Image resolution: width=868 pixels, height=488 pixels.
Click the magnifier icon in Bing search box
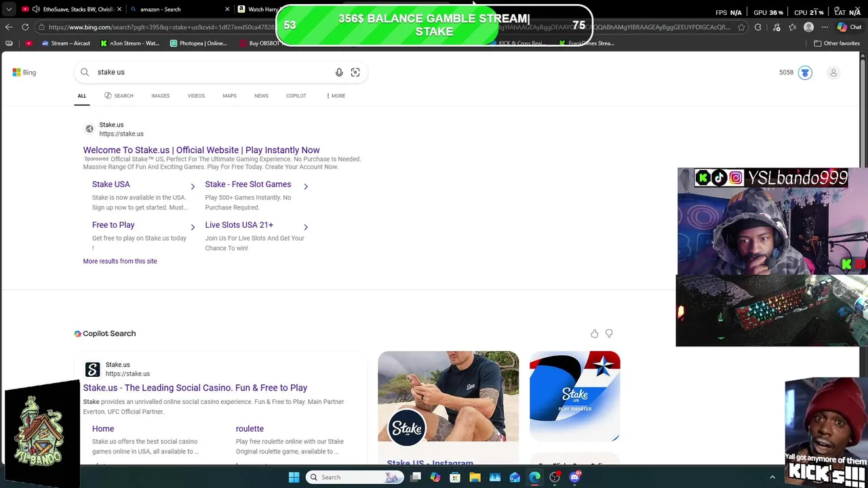pos(85,72)
